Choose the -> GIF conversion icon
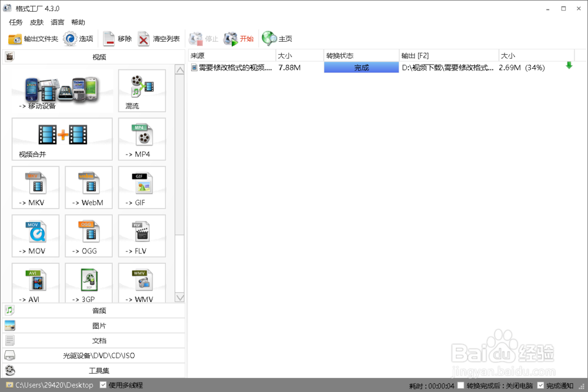 coord(142,187)
